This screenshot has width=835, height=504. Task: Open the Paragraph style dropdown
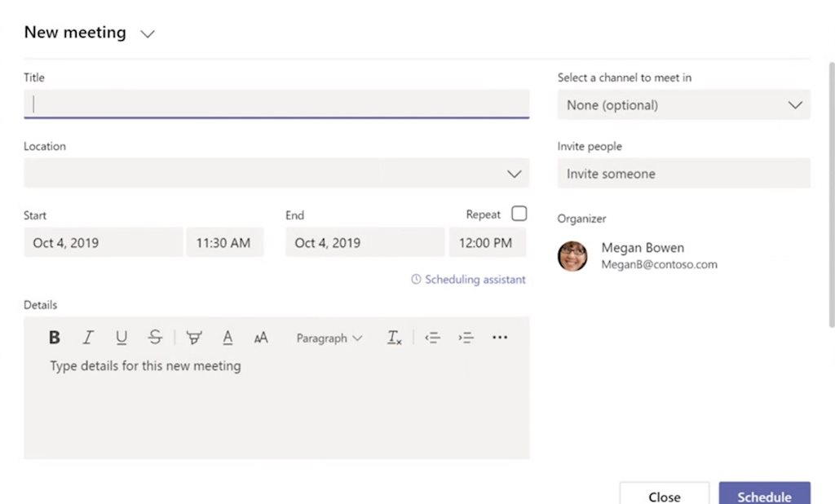tap(329, 337)
